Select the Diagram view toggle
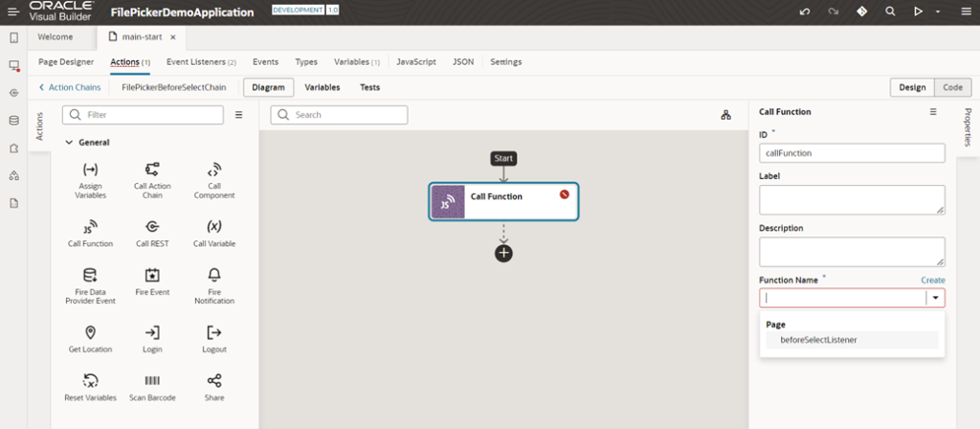 click(268, 87)
